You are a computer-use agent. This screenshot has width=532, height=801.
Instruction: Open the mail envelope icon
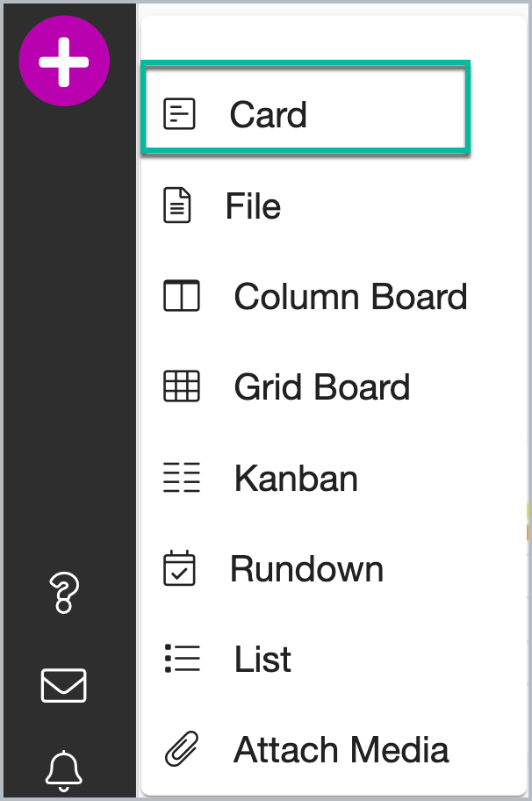(x=64, y=685)
